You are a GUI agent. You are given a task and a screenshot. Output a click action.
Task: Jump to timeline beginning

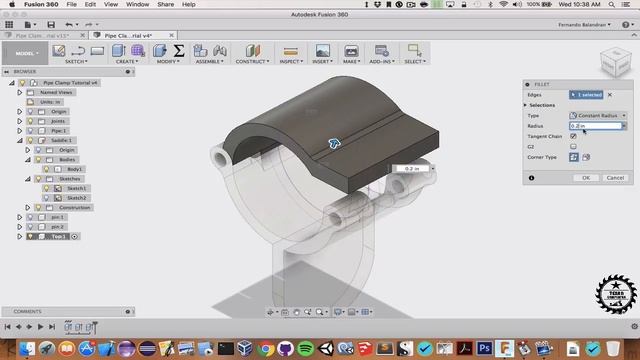(7, 327)
